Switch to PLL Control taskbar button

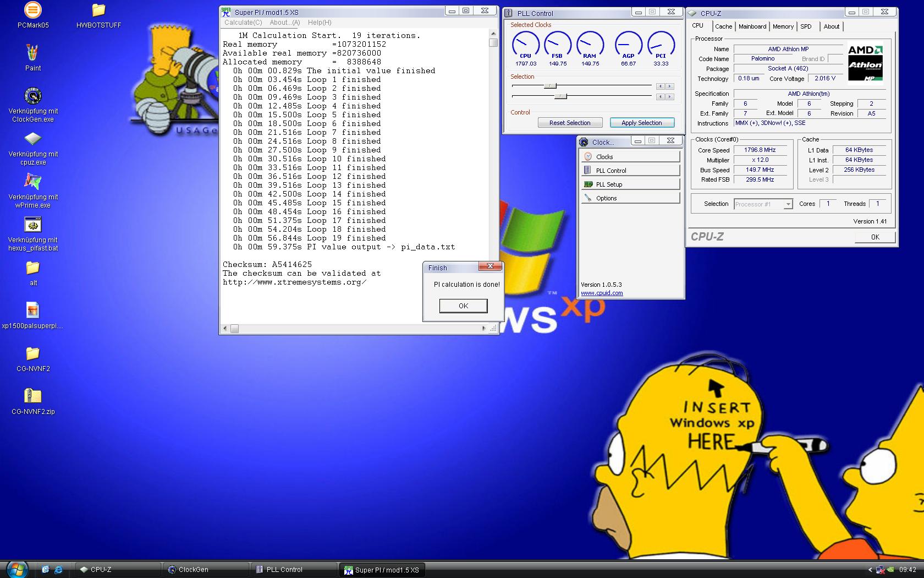point(295,570)
